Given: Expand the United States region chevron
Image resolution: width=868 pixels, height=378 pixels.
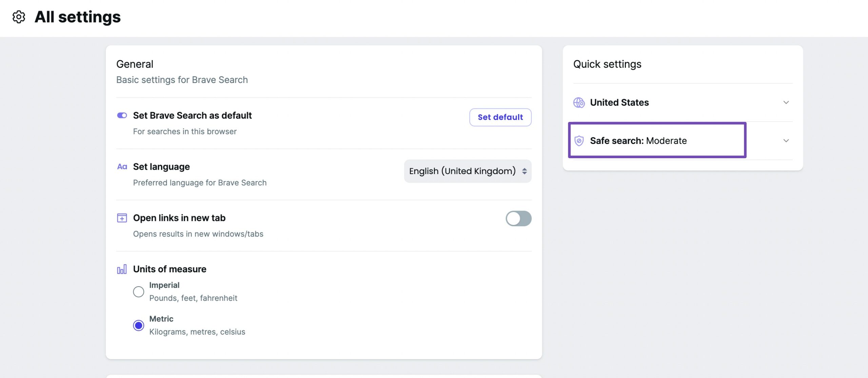Looking at the screenshot, I should 786,102.
